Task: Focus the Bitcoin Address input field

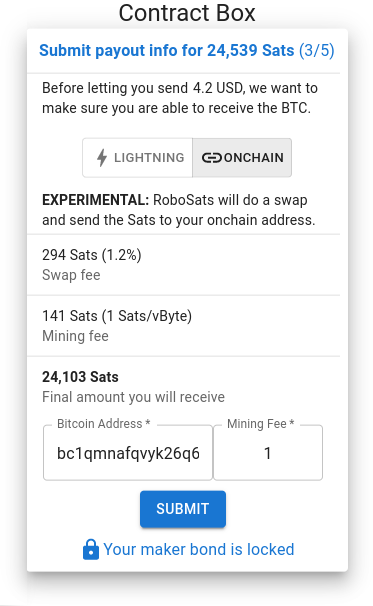Action: pos(128,453)
